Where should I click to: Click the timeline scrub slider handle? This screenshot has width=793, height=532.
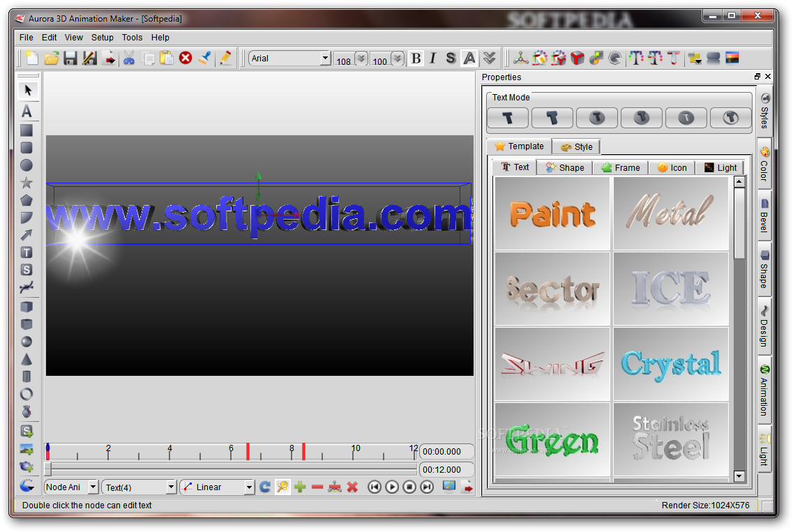coord(48,469)
